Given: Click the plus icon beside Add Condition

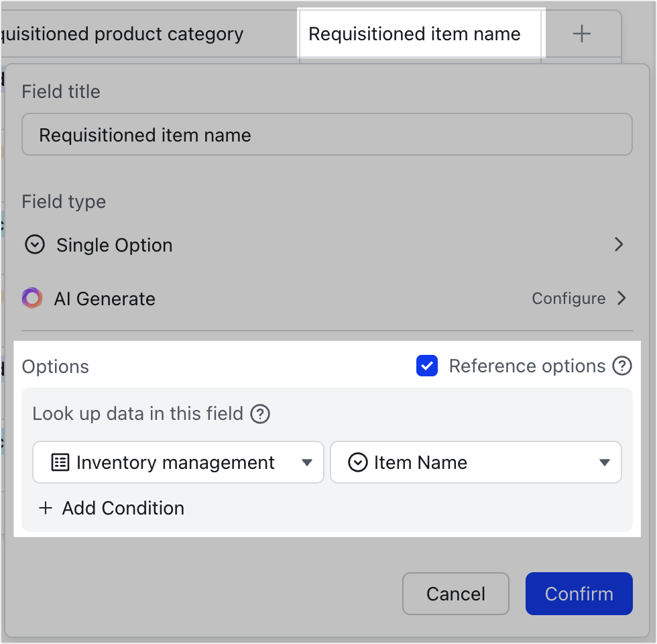Looking at the screenshot, I should [x=45, y=508].
